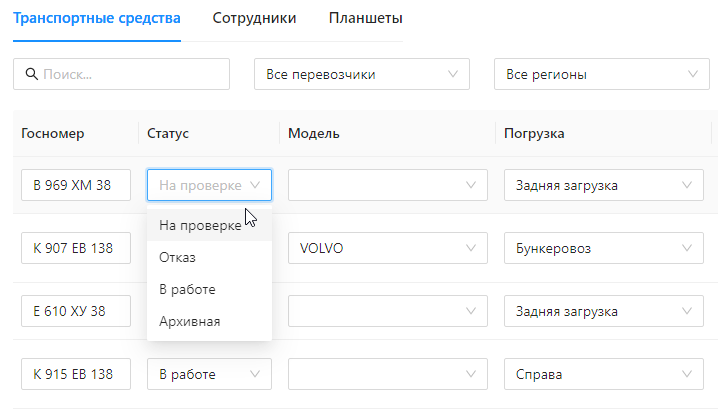Select the Транспортные средства tab
The image size is (718, 411).
(97, 18)
